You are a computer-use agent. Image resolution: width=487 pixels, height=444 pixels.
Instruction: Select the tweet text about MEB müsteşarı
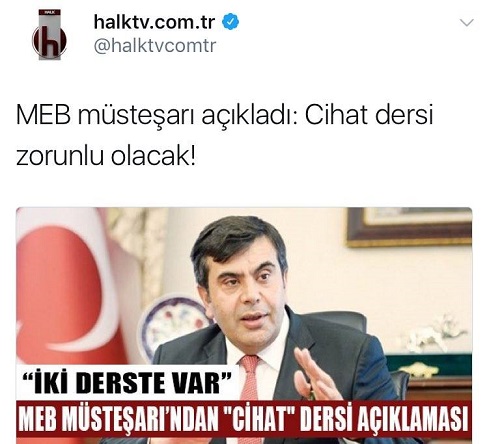tap(224, 136)
